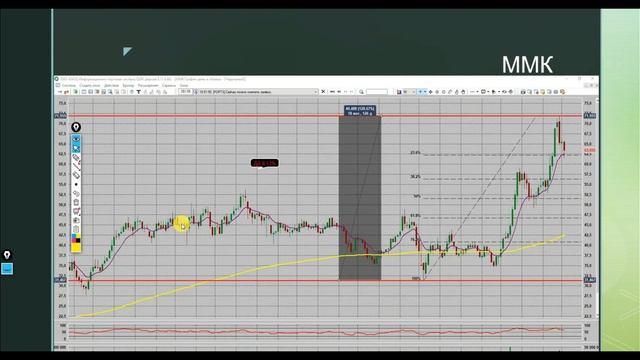Open the chart timeframe dropdown
The height and width of the screenshot is (360, 640).
tap(409, 92)
